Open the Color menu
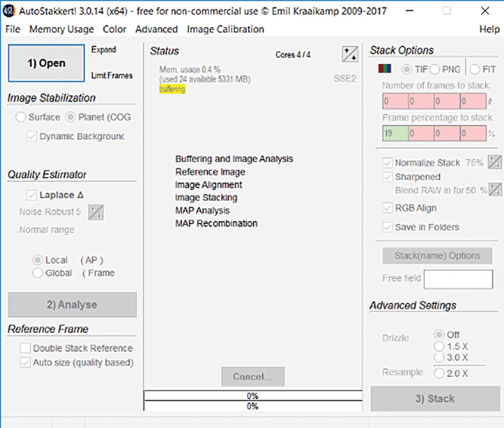Image resolution: width=504 pixels, height=428 pixels. (x=114, y=29)
